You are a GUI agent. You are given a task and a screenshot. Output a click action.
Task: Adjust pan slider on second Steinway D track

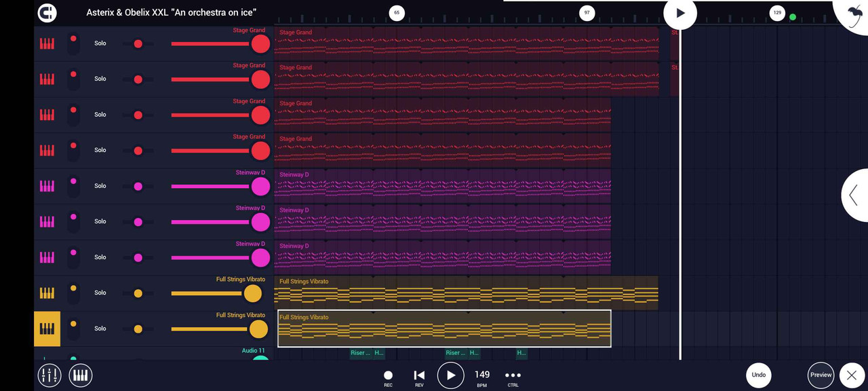[138, 222]
